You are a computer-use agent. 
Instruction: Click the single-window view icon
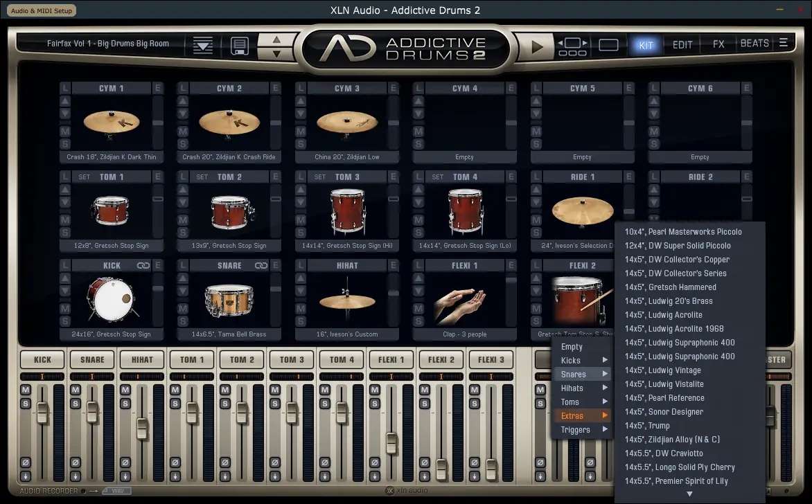pyautogui.click(x=608, y=46)
